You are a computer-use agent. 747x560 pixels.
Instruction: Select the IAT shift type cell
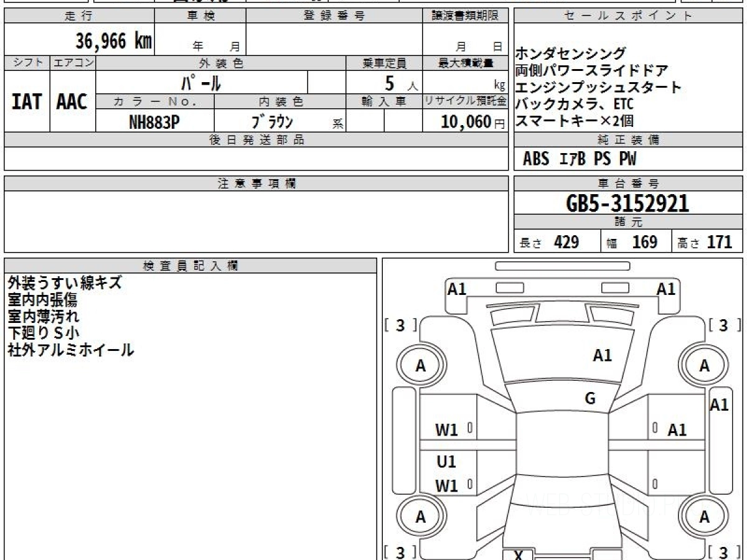(27, 101)
